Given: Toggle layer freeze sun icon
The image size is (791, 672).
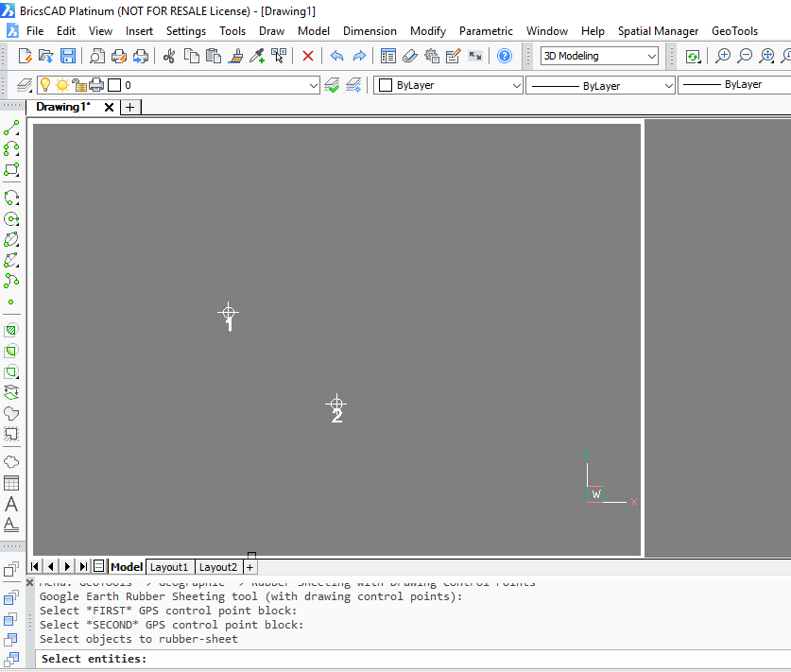Looking at the screenshot, I should (61, 85).
